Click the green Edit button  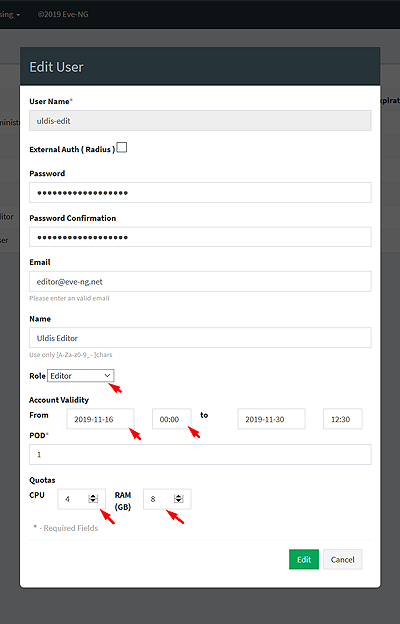304,560
